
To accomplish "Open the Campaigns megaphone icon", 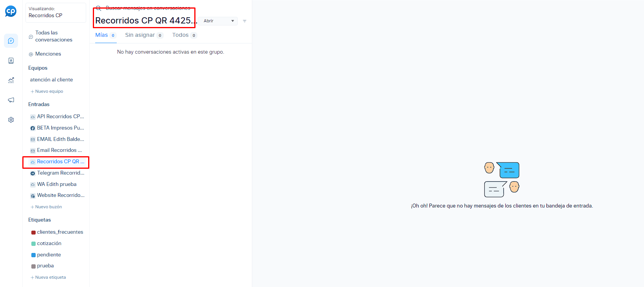I will tap(11, 100).
